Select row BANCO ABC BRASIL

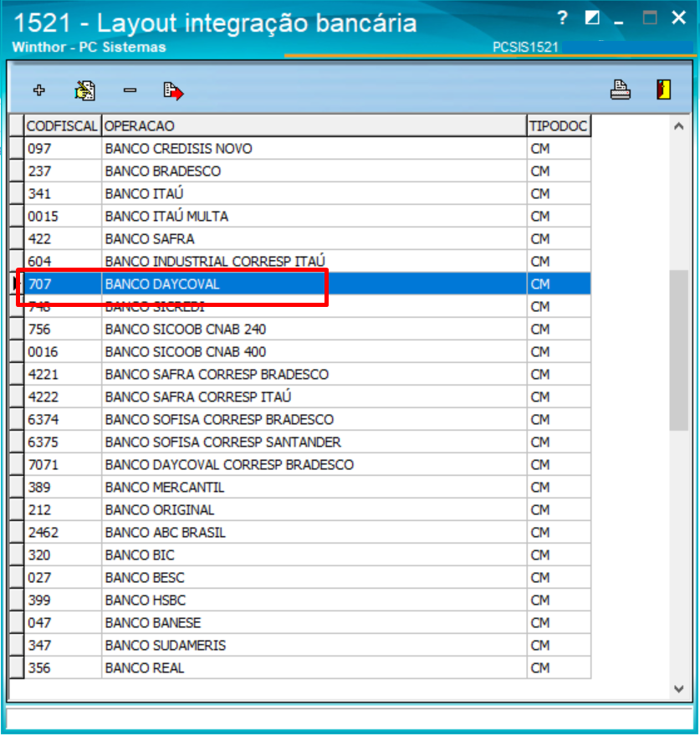coord(299,532)
